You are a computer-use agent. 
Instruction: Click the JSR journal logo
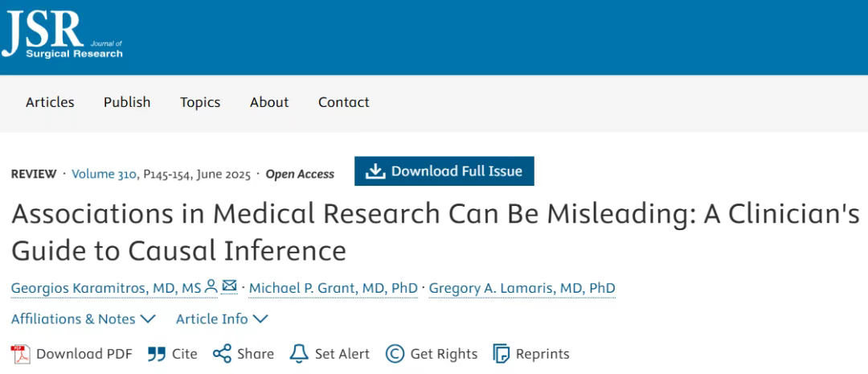[62, 34]
